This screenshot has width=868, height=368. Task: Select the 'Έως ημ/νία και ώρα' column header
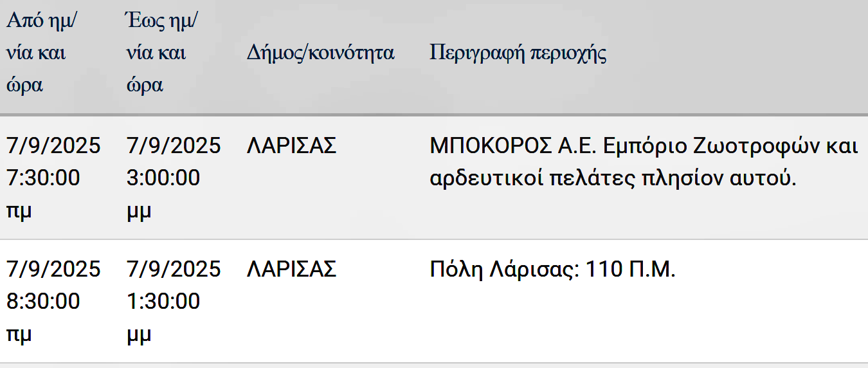(x=161, y=53)
